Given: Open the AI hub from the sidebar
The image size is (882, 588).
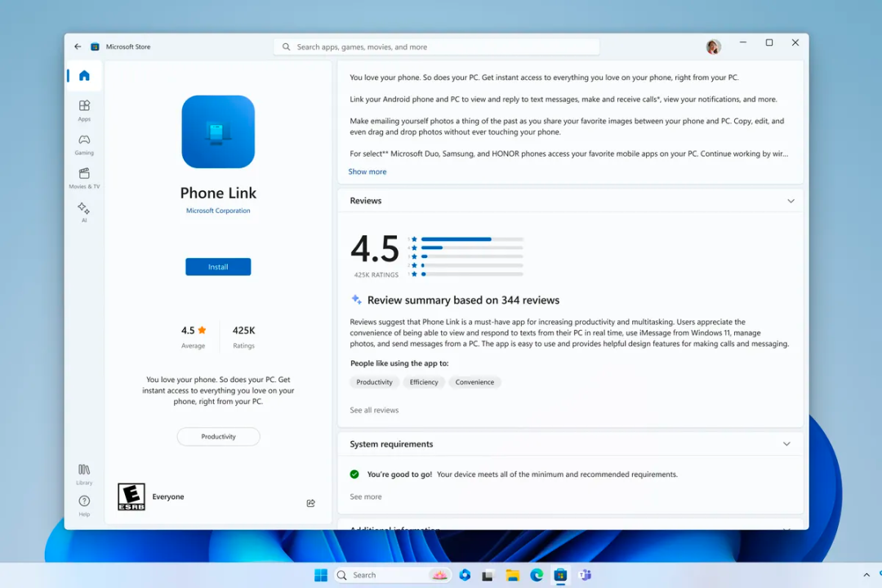Looking at the screenshot, I should pos(84,212).
